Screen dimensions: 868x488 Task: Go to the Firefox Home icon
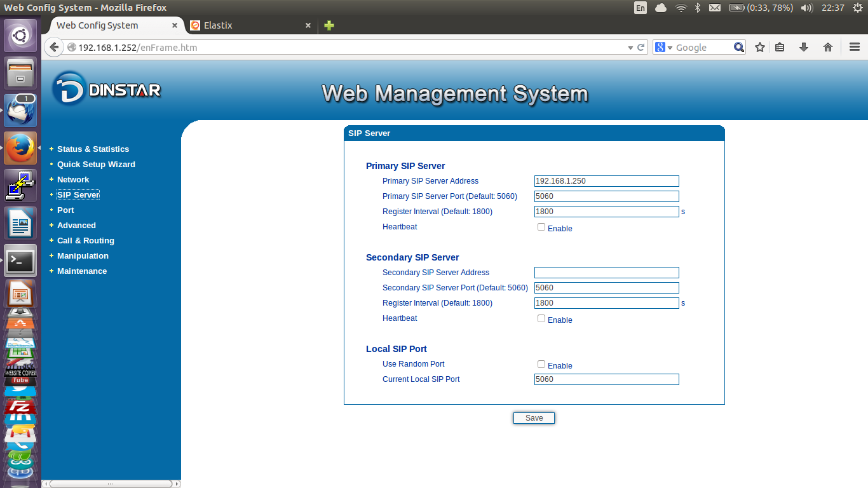(828, 47)
